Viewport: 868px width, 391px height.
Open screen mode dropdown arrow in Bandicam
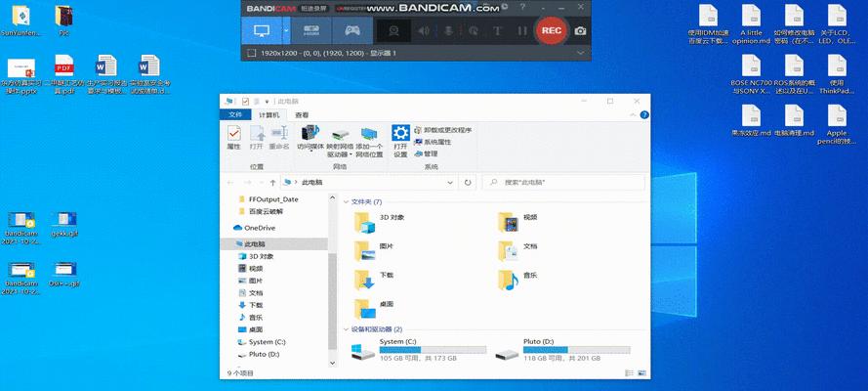coord(286,30)
